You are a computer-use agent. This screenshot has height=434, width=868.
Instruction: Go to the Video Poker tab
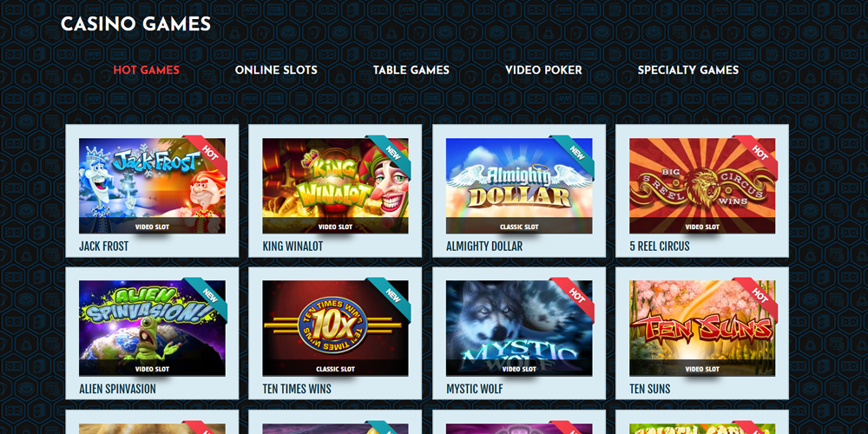(543, 70)
